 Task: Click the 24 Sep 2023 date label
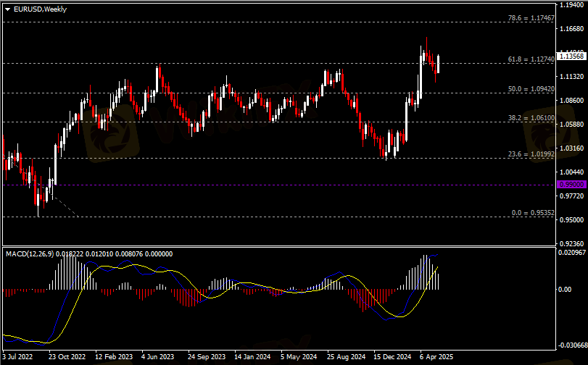coord(207,357)
